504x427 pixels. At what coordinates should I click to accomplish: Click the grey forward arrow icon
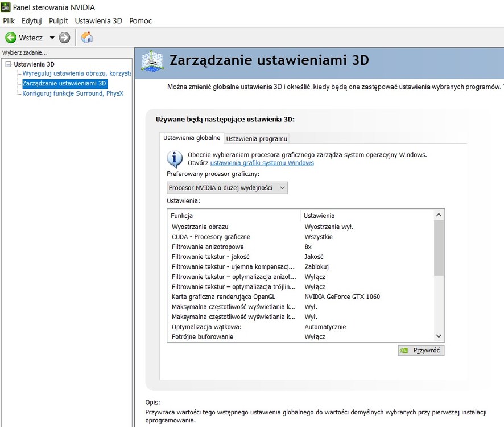(x=64, y=38)
